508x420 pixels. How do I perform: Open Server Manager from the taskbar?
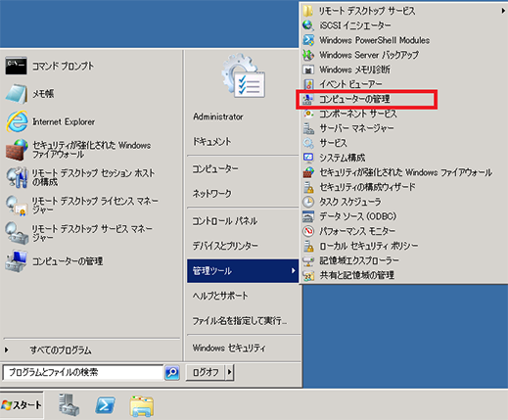click(69, 405)
